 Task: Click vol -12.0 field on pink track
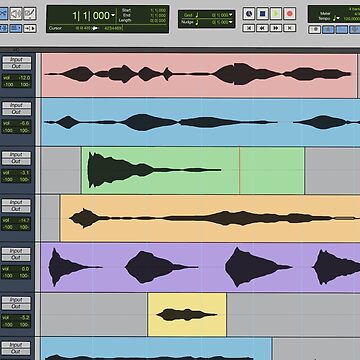(x=16, y=78)
